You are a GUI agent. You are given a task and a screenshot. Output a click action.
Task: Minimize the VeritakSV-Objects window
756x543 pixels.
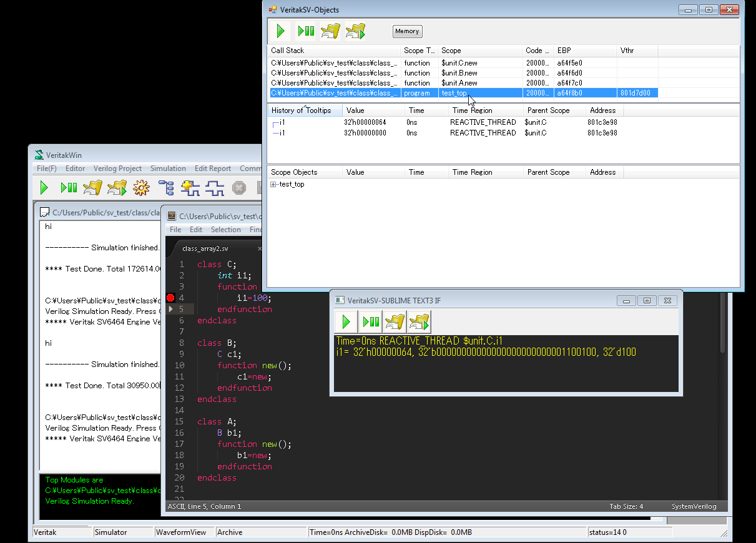pos(688,9)
